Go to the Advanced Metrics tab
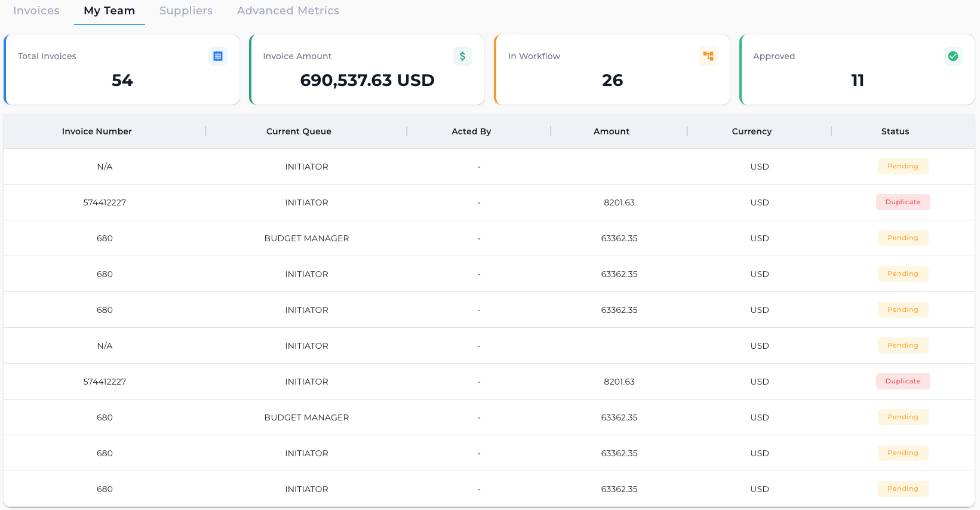 [x=288, y=11]
